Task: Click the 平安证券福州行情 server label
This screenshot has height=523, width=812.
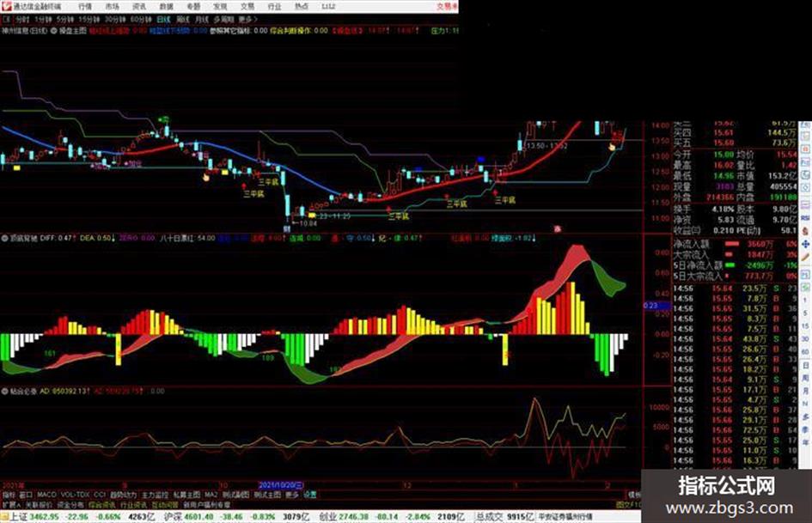Action: click(x=565, y=517)
